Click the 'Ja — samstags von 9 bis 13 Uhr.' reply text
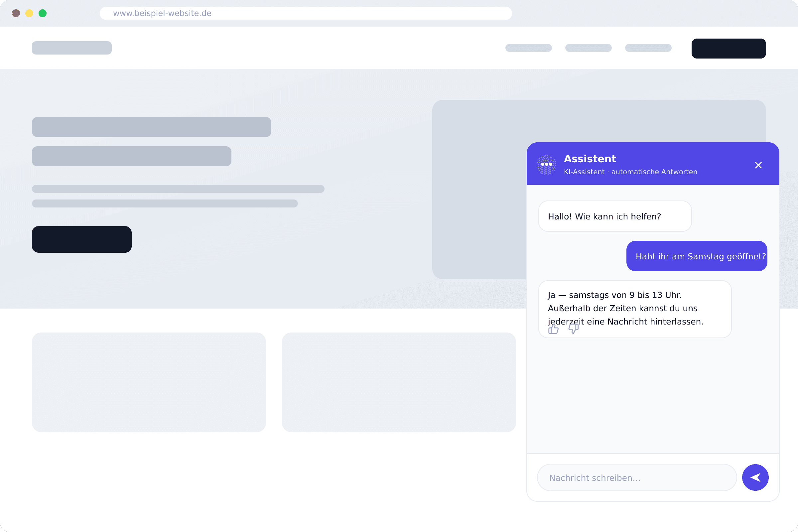798x532 pixels. coord(614,295)
